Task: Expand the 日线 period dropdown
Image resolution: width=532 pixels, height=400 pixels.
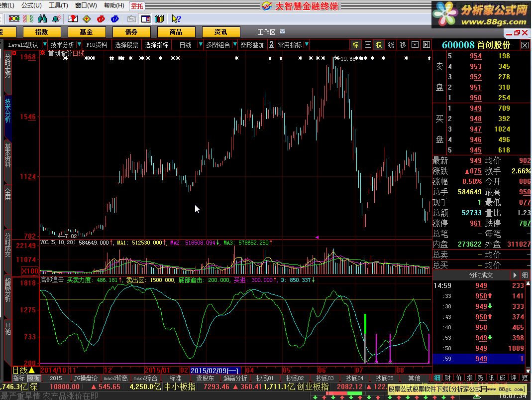Action: [200, 44]
